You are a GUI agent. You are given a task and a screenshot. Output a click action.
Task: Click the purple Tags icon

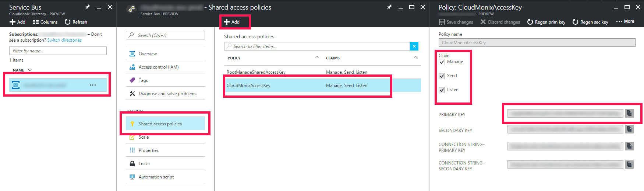pos(132,80)
